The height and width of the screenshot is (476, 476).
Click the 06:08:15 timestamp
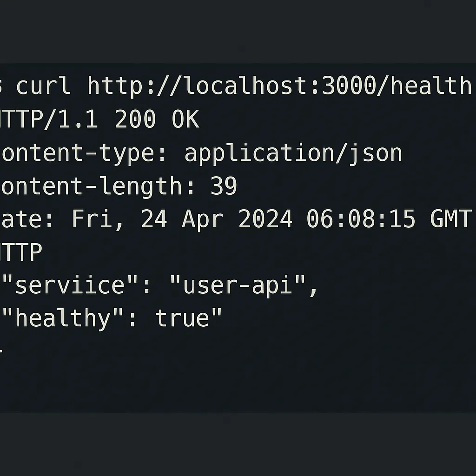point(361,219)
